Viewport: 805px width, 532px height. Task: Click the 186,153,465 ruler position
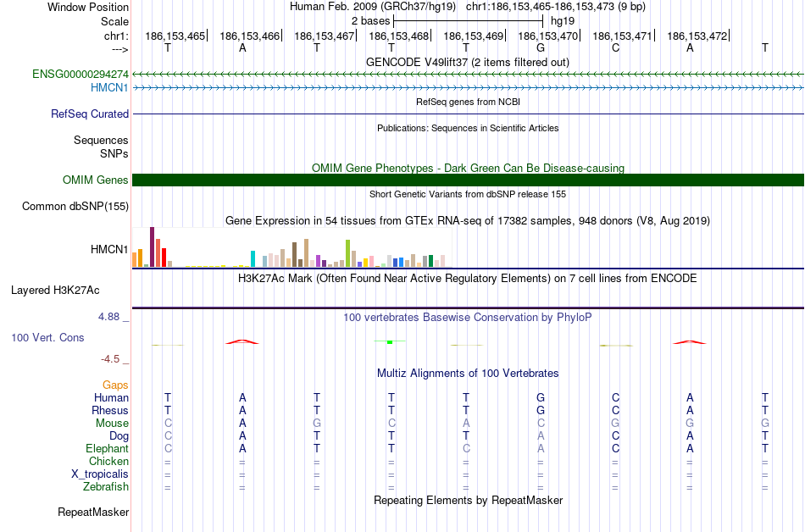(175, 36)
